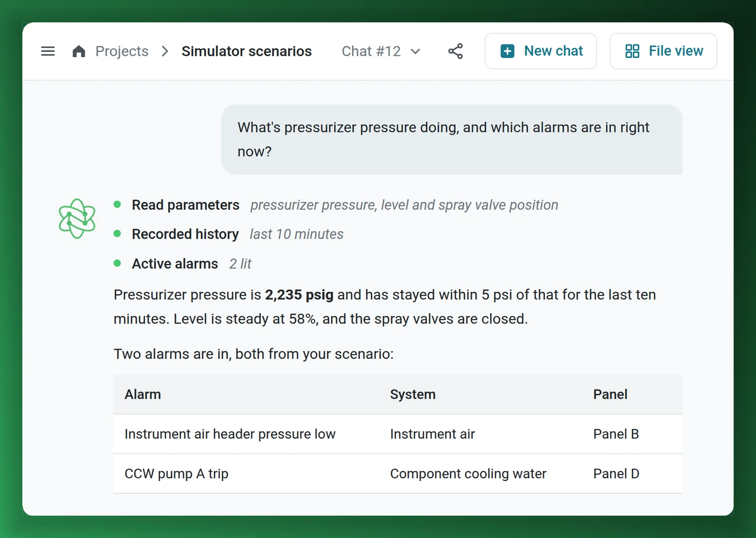
Task: Go to home via house icon
Action: (x=79, y=51)
